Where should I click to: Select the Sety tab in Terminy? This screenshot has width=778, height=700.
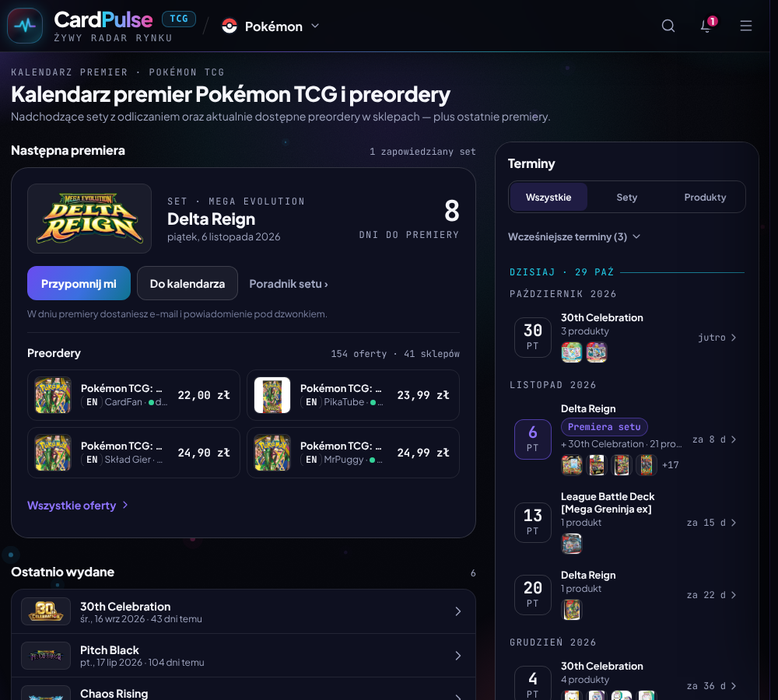[x=626, y=197]
